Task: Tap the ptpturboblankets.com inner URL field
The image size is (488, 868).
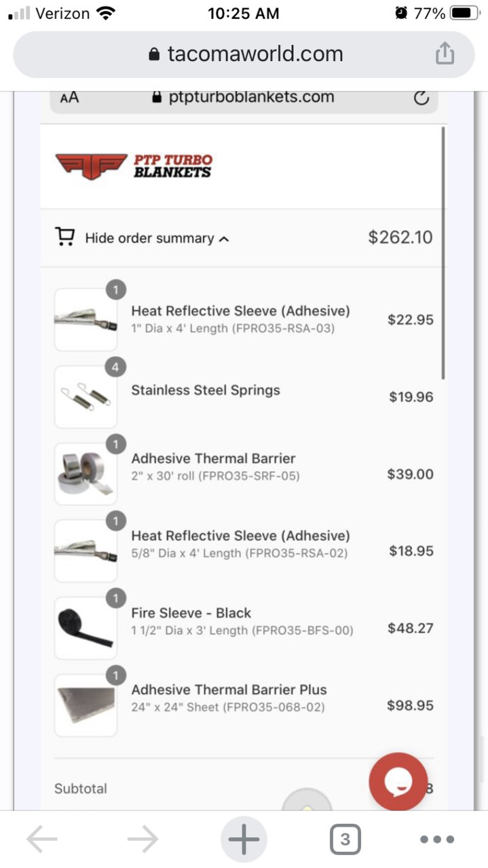Action: (x=244, y=98)
